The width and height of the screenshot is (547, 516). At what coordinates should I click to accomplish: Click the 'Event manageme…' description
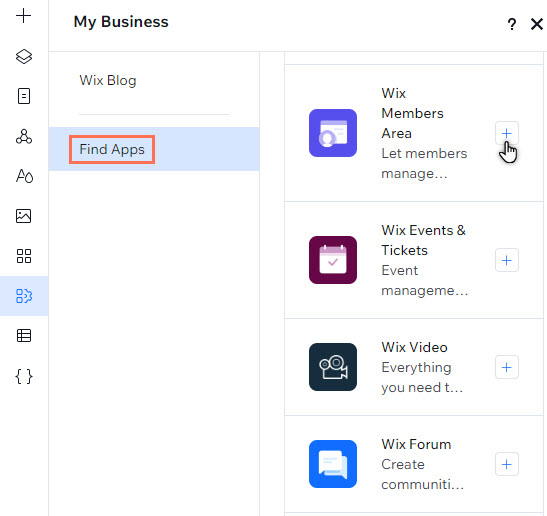pos(425,280)
